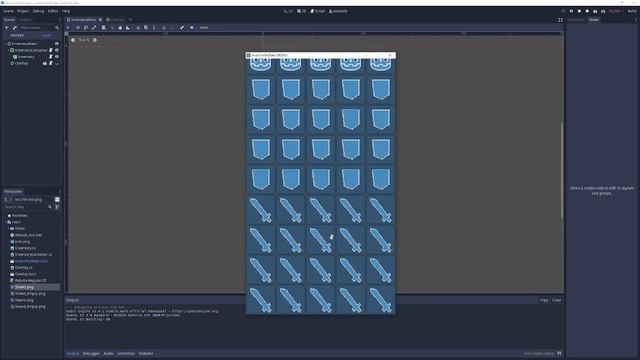This screenshot has width=640, height=360.
Task: Collapse the res:// root folder
Action: coord(6,222)
